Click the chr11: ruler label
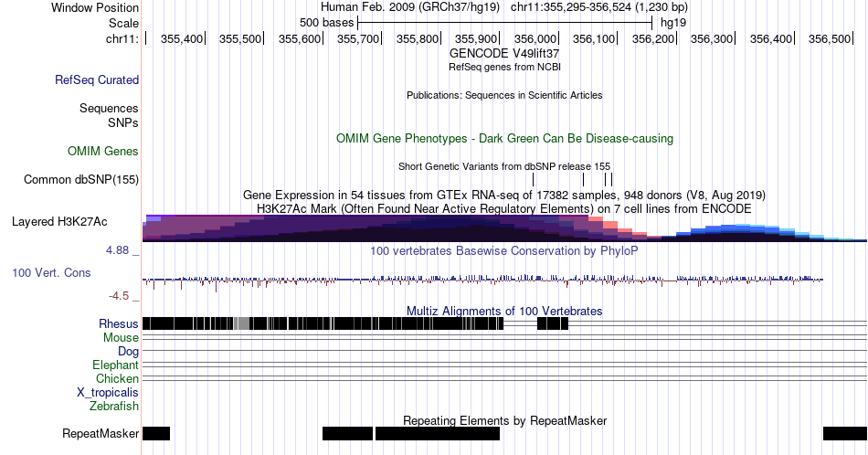The image size is (868, 455). point(122,38)
